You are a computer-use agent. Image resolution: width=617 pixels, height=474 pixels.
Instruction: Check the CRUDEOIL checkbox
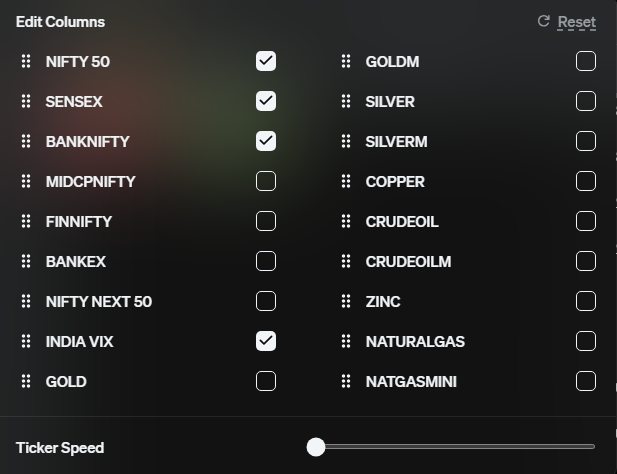586,221
